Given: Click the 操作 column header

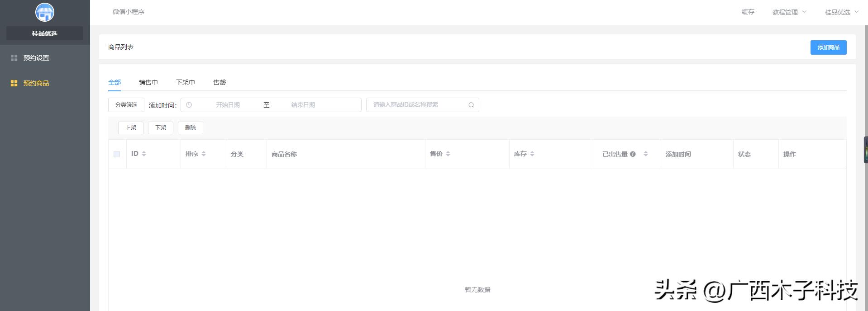Looking at the screenshot, I should click(x=790, y=154).
